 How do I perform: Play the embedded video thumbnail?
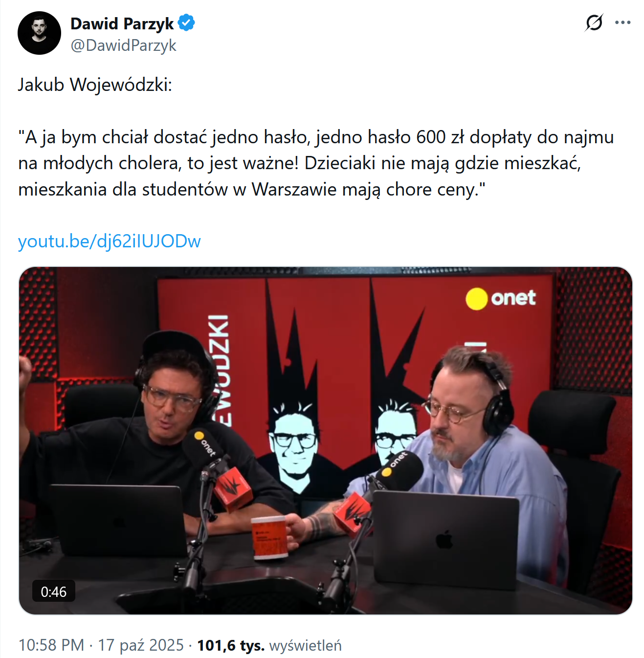tap(326, 440)
